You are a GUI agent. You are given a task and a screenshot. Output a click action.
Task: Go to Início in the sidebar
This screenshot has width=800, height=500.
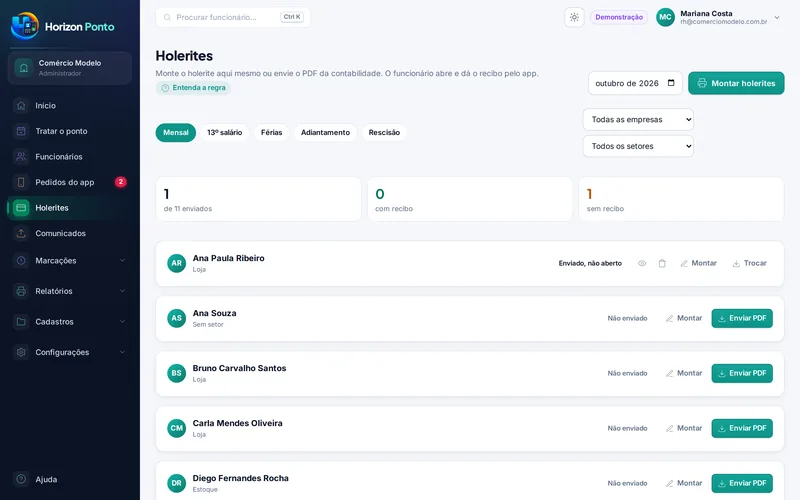tap(70, 106)
